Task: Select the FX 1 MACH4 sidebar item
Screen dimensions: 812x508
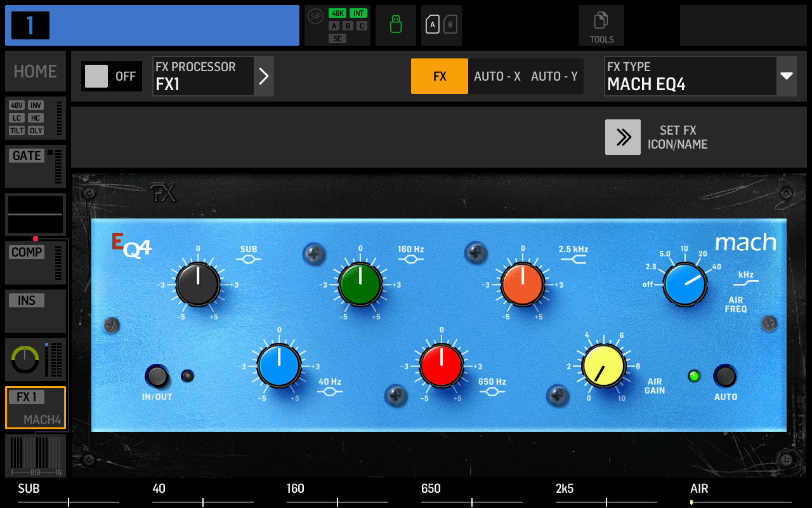Action: (36, 408)
